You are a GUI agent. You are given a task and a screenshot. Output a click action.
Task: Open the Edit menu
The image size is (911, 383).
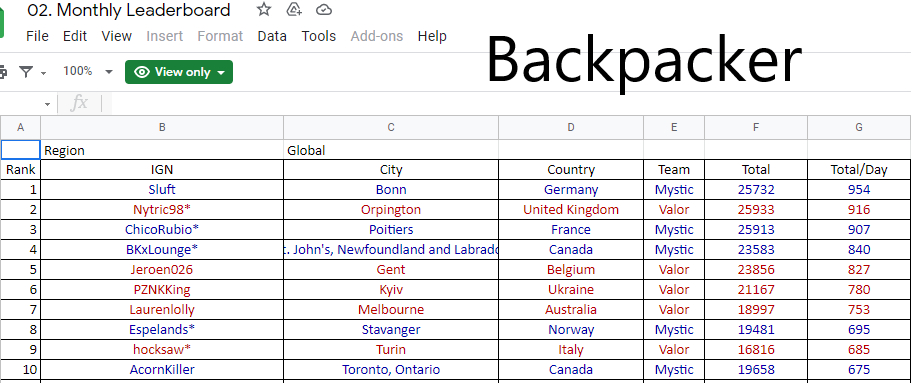(x=75, y=36)
